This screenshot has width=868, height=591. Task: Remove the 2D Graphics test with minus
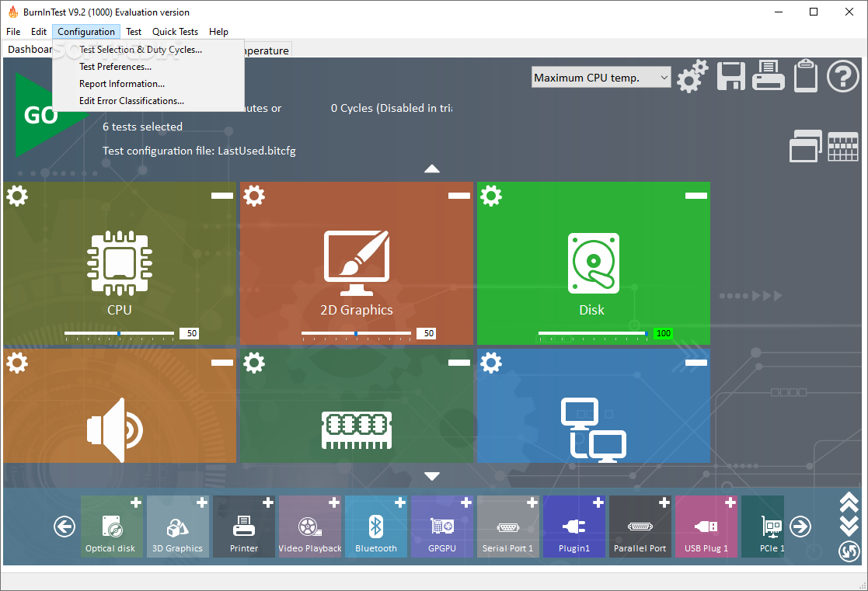(459, 196)
